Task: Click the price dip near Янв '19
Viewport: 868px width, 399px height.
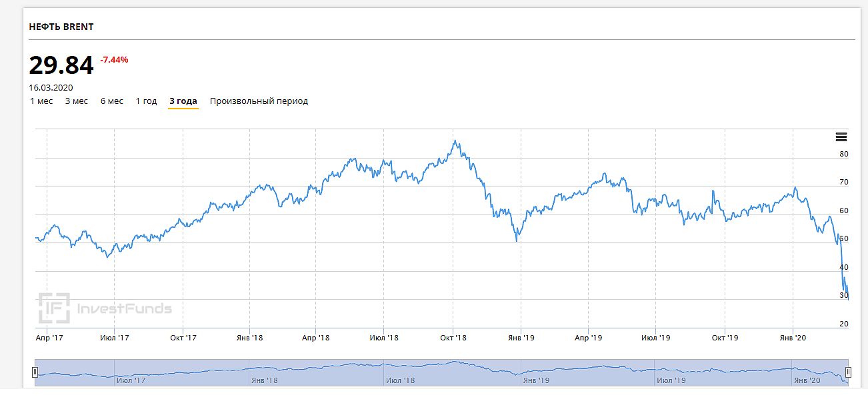Action: (x=517, y=240)
